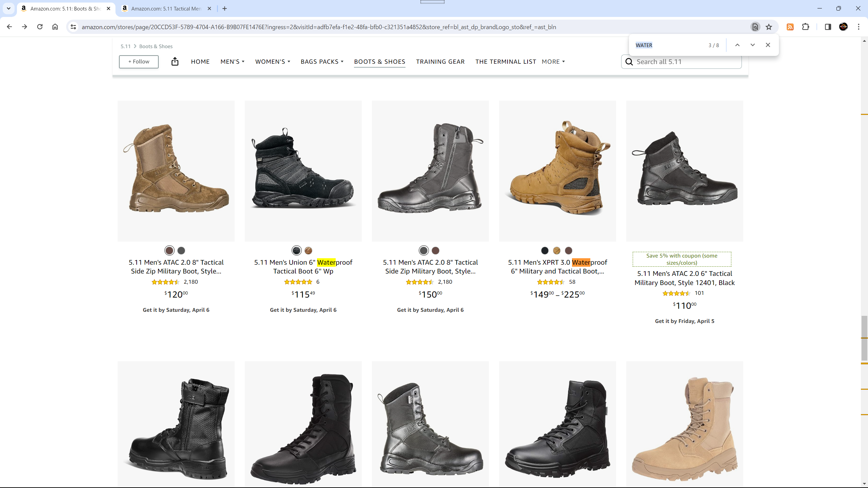Reload the current page
The height and width of the screenshot is (488, 868).
[40, 27]
